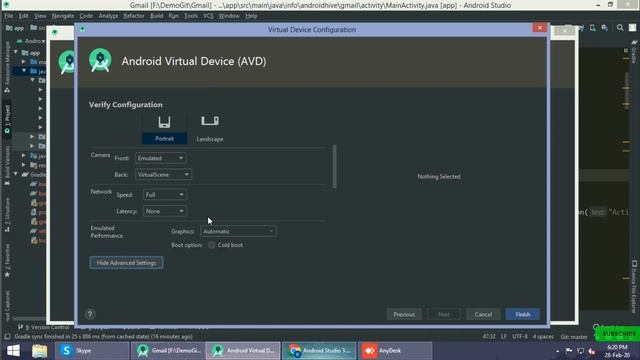Open the Refactor menu
The width and height of the screenshot is (640, 360).
[x=134, y=16]
